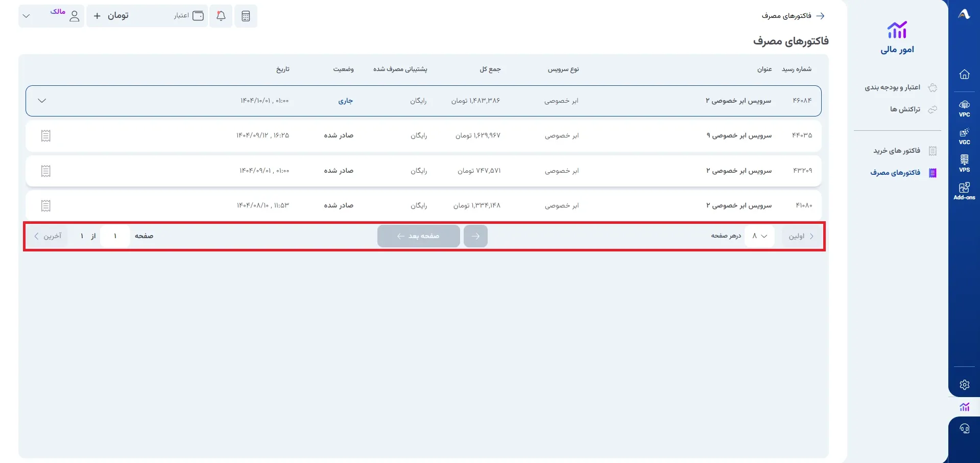Viewport: 980px width, 463px height.
Task: Click total ۷۴۷,۵۷۱ تومان cell
Action: 479,171
